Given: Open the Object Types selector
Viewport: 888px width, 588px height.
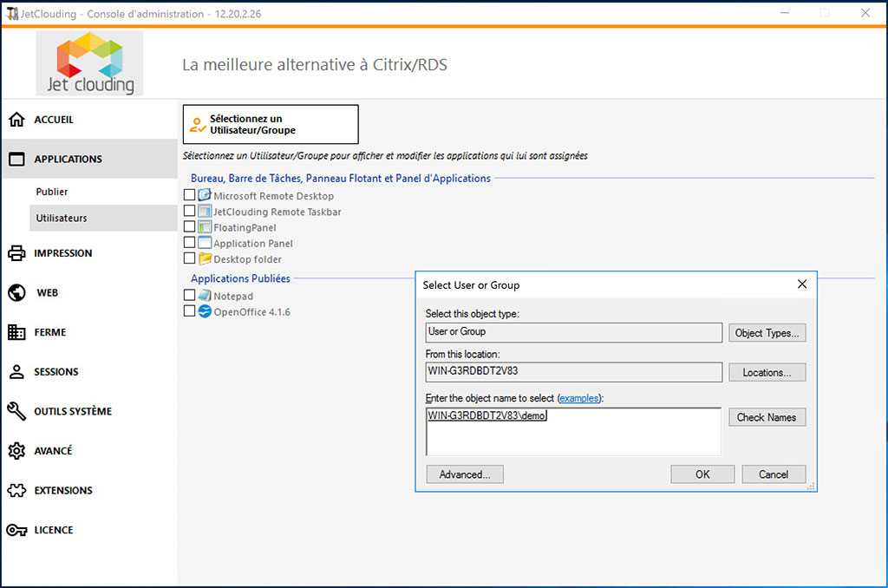Looking at the screenshot, I should [x=767, y=333].
